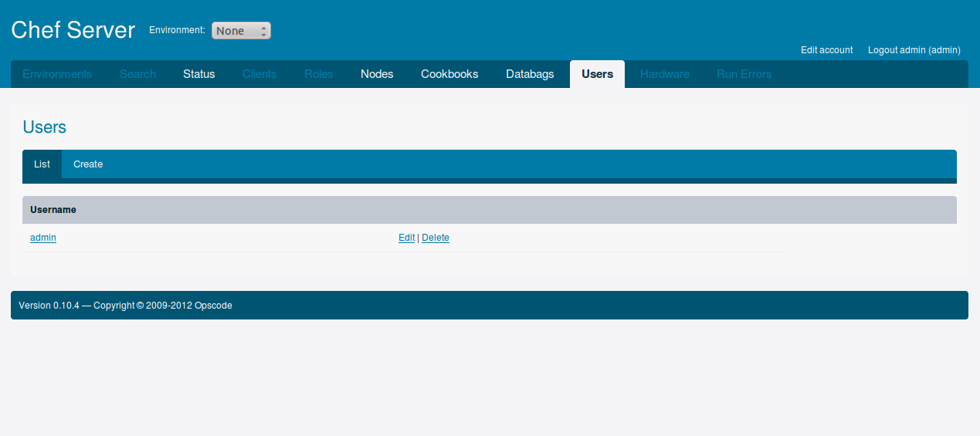Go to the Run Errors tab
The height and width of the screenshot is (436, 980).
tap(744, 74)
